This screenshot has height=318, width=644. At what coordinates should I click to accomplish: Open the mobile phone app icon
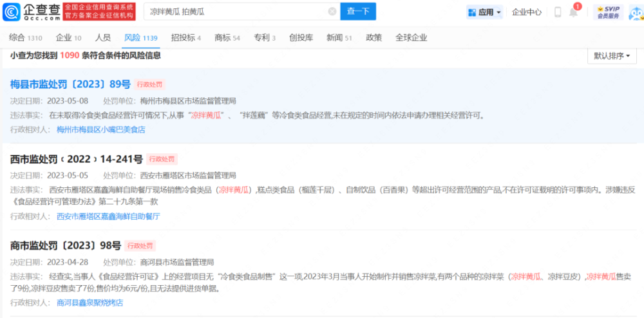click(x=558, y=12)
